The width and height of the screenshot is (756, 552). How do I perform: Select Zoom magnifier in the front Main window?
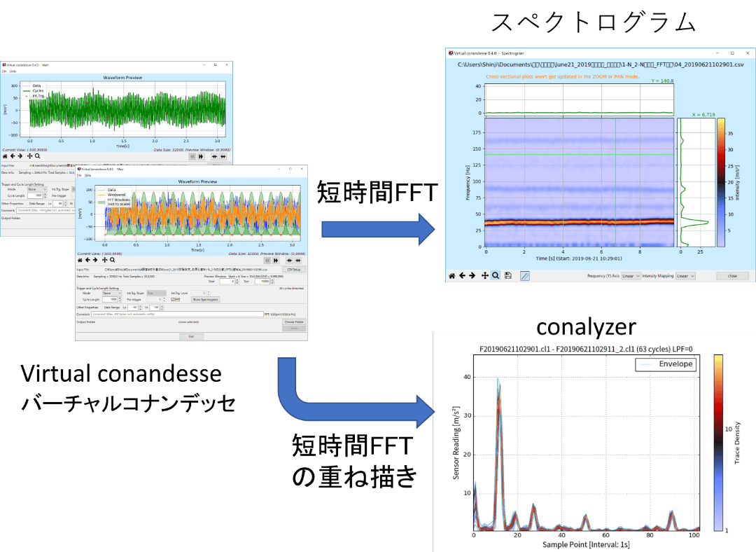click(x=112, y=260)
